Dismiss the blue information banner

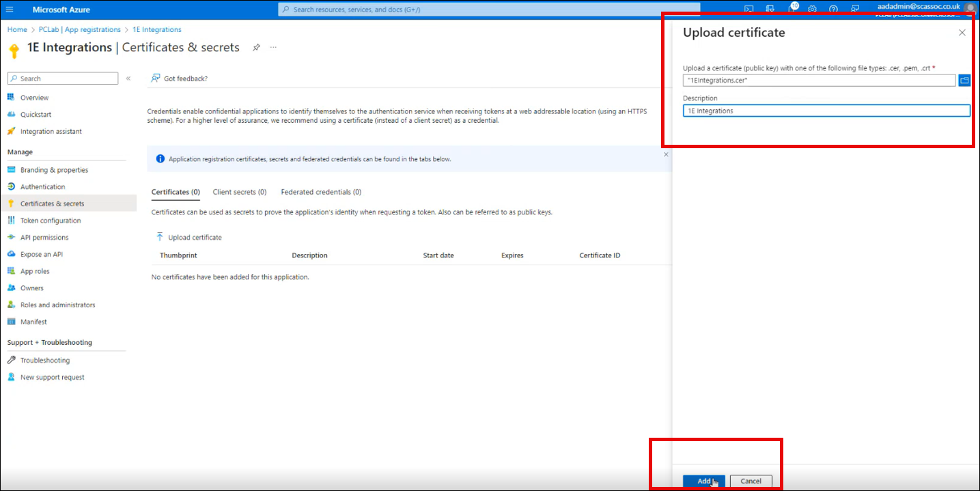coord(666,155)
